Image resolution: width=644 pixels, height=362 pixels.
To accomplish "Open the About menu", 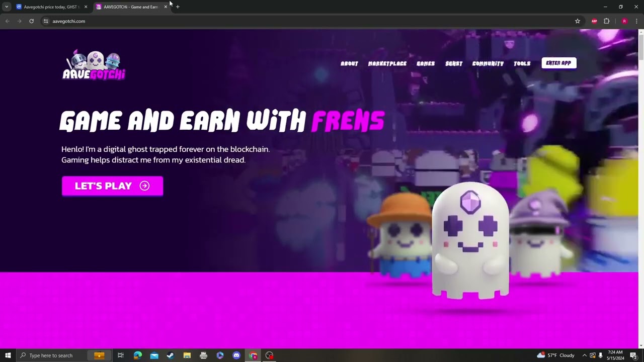I will pyautogui.click(x=349, y=63).
